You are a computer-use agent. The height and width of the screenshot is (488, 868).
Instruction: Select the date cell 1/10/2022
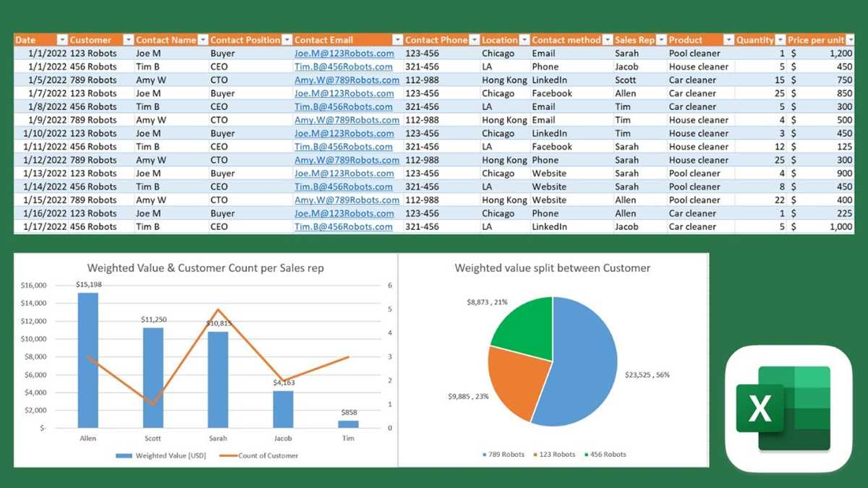41,134
